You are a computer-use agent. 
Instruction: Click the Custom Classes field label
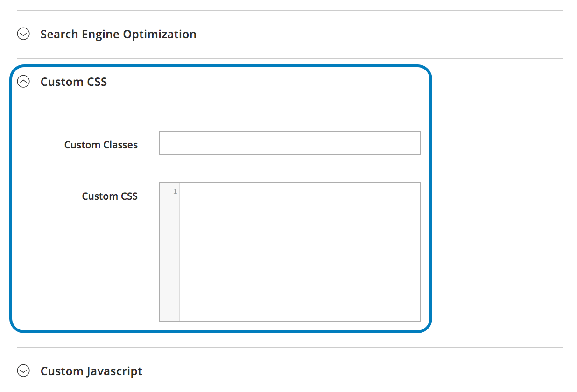pyautogui.click(x=101, y=145)
